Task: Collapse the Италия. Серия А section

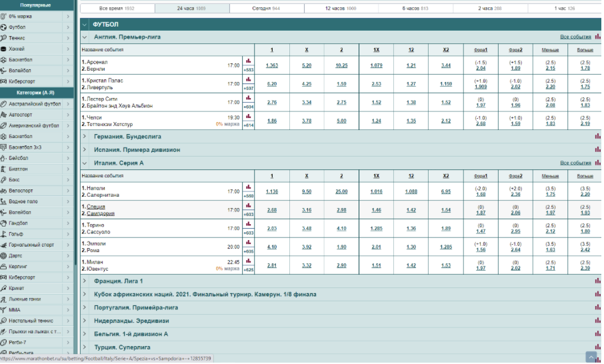Action: click(x=85, y=163)
